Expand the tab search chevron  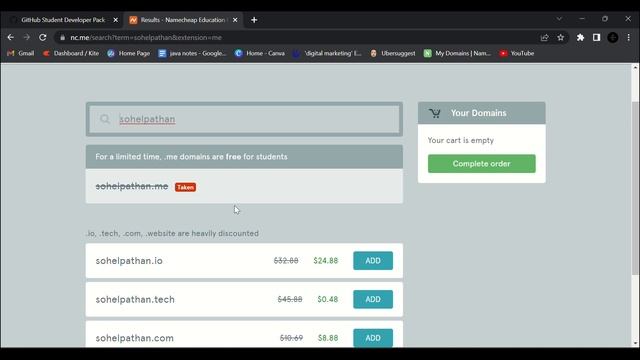coord(559,19)
